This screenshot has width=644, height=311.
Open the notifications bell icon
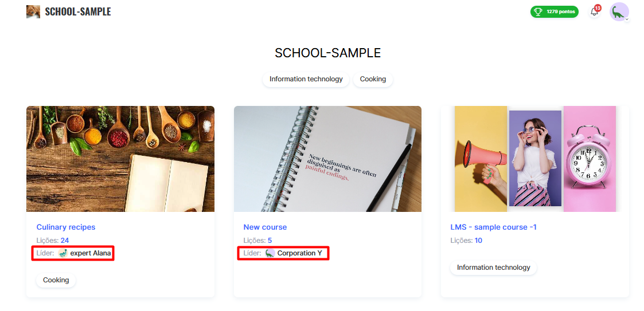tap(594, 12)
